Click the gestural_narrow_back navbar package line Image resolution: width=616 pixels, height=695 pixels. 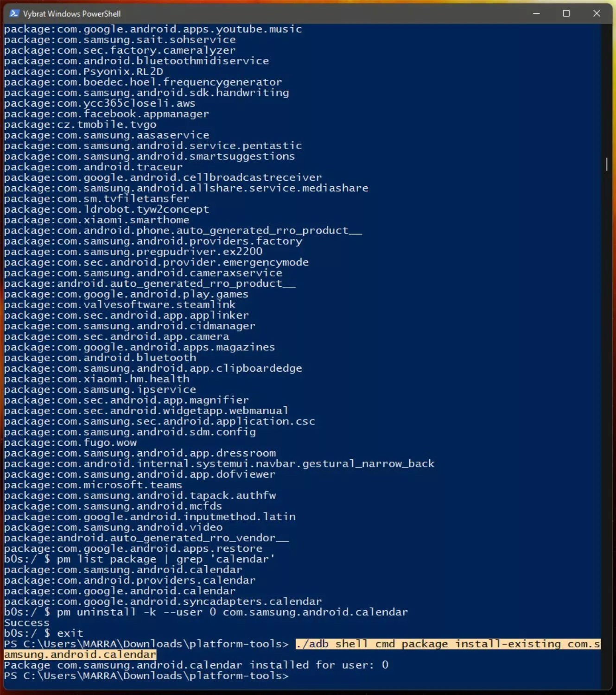219,465
